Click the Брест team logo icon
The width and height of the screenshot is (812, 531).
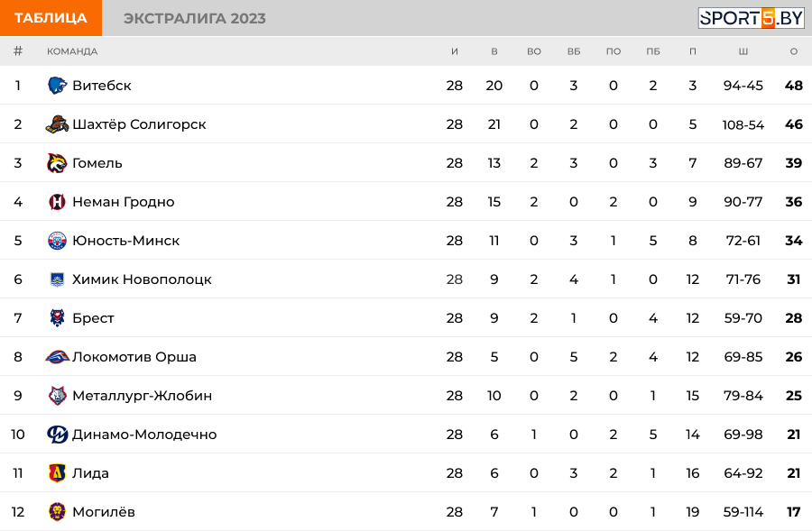57,317
